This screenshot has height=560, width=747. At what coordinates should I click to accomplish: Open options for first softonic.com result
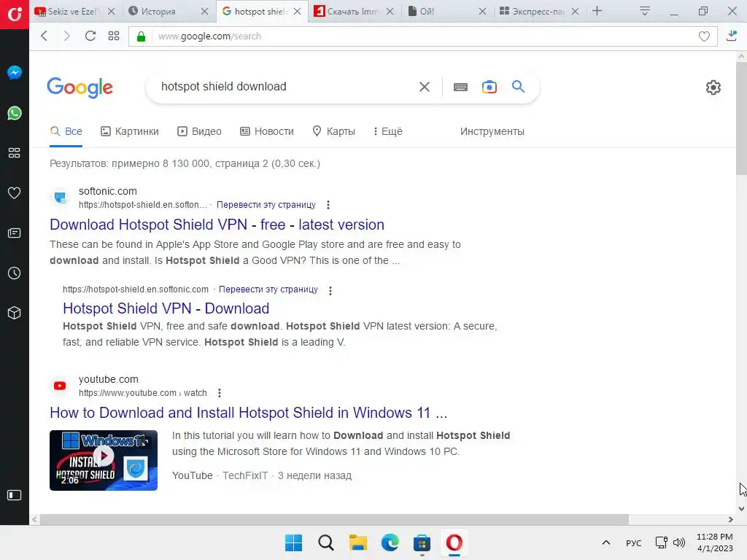[328, 205]
